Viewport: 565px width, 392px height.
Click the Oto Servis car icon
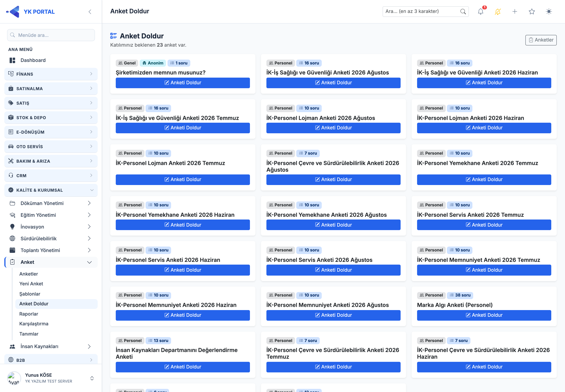point(11,146)
